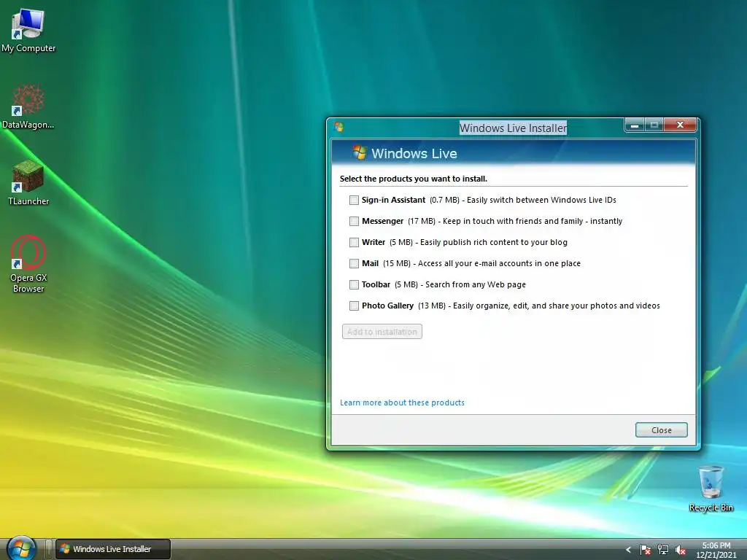Click the muted volume tray icon

[681, 550]
